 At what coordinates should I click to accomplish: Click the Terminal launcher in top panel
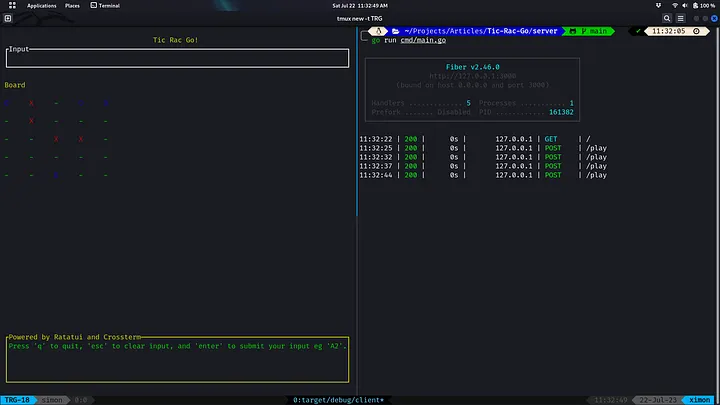pyautogui.click(x=105, y=6)
